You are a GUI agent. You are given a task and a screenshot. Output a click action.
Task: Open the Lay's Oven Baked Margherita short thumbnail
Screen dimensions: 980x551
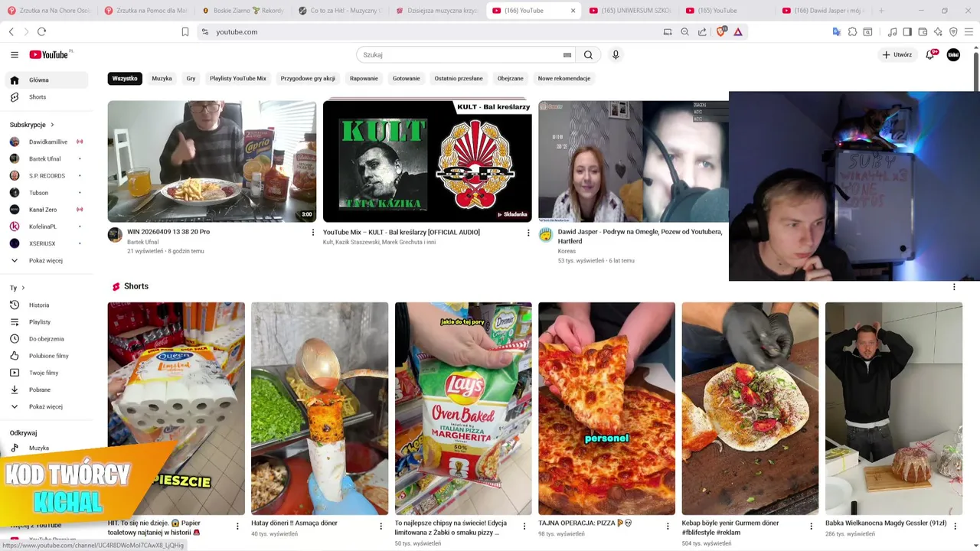coord(463,409)
